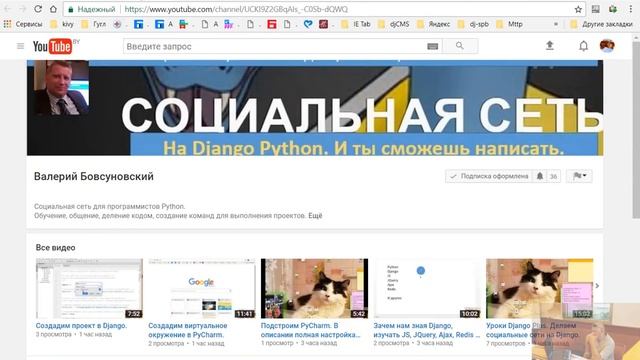Viewport: 640px width, 360px height.
Task: Open the Создадим проект в Django video thumbnail
Action: click(x=89, y=288)
